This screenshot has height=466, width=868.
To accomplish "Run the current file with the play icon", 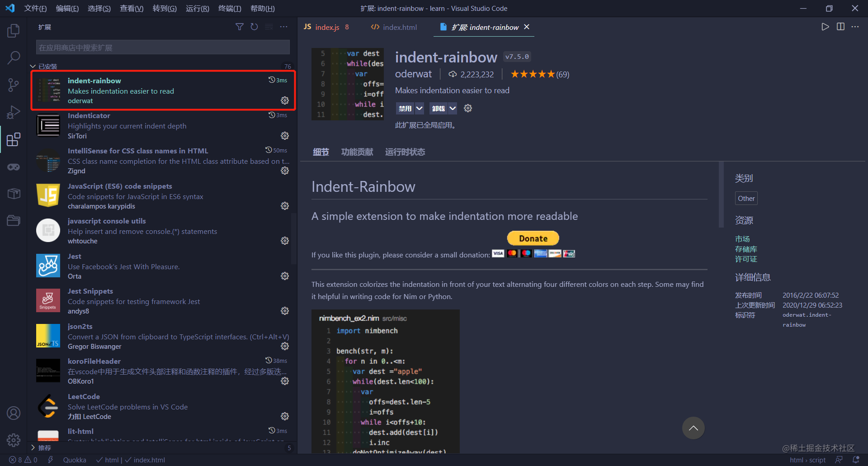I will pyautogui.click(x=825, y=26).
